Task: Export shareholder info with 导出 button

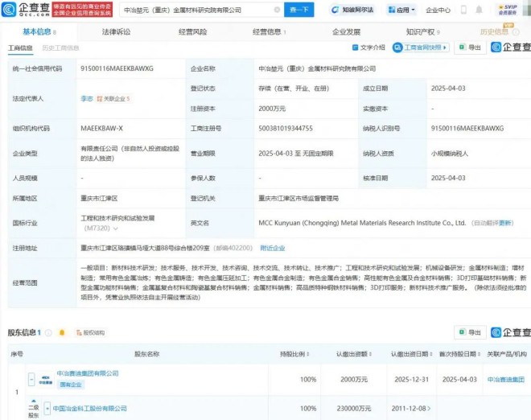Action: [x=469, y=332]
